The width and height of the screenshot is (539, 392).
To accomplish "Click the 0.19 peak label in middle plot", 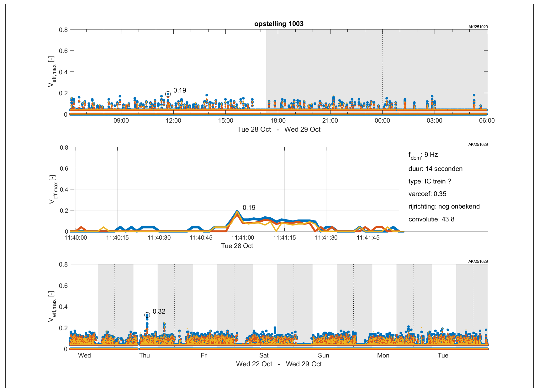I will point(249,208).
